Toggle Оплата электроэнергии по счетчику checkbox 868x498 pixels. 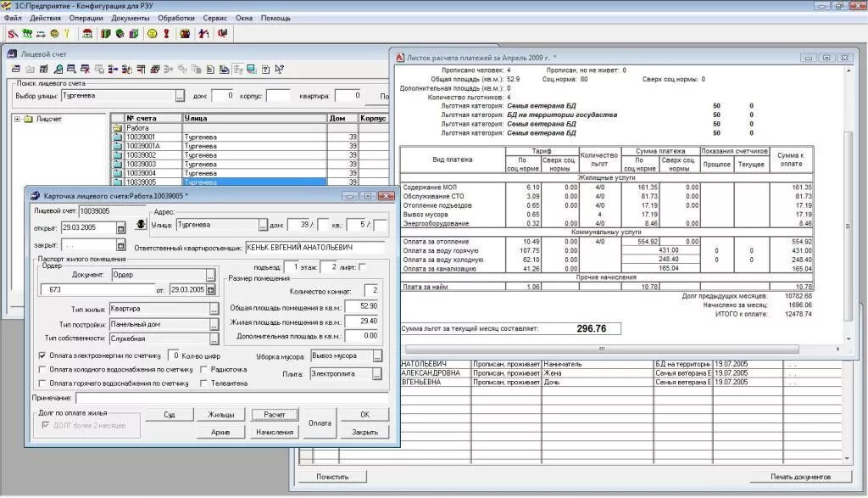point(42,355)
